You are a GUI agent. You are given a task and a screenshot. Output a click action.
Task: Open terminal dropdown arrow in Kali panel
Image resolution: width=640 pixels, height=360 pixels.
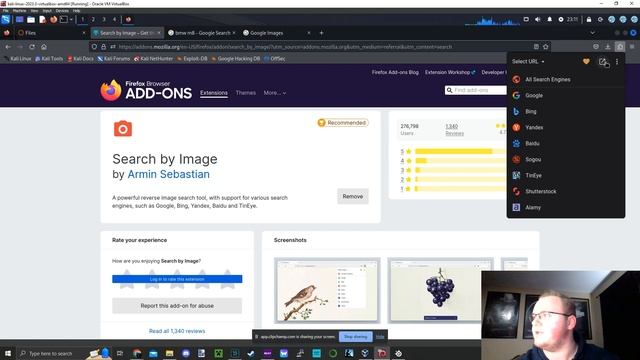coord(71,19)
